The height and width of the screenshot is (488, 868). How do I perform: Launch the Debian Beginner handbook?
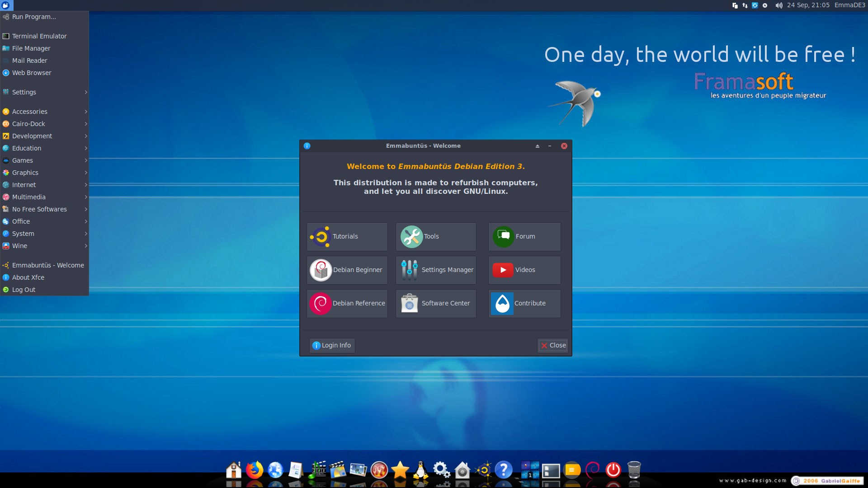click(x=347, y=270)
